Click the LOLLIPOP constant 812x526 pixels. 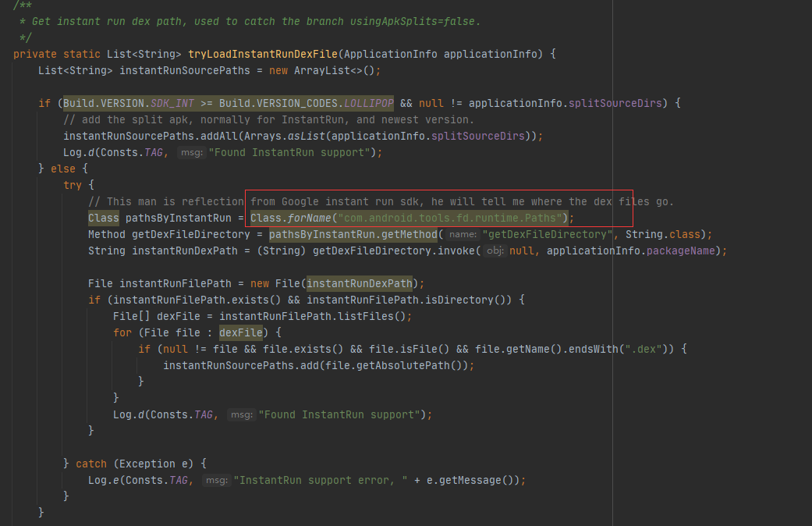point(369,103)
